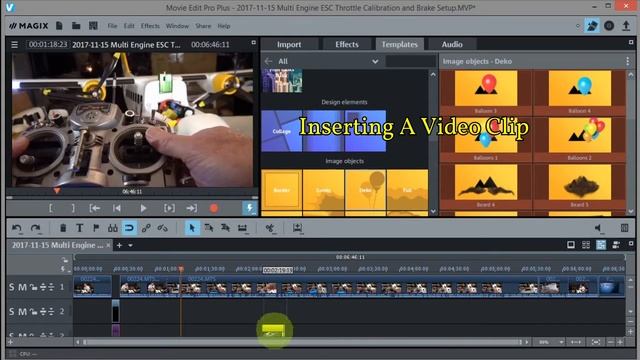Create a new project with page icon
This screenshot has height=360, width=640.
[59, 26]
